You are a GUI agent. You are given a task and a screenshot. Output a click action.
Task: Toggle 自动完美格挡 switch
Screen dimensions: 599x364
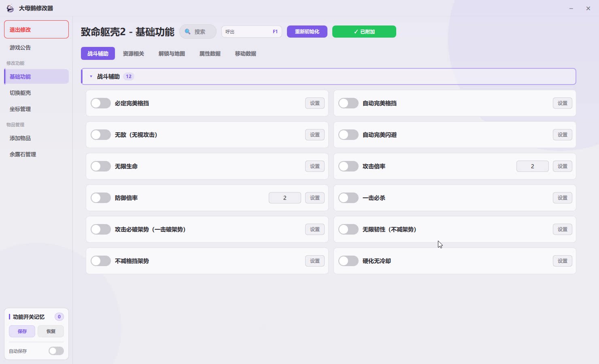pyautogui.click(x=348, y=103)
